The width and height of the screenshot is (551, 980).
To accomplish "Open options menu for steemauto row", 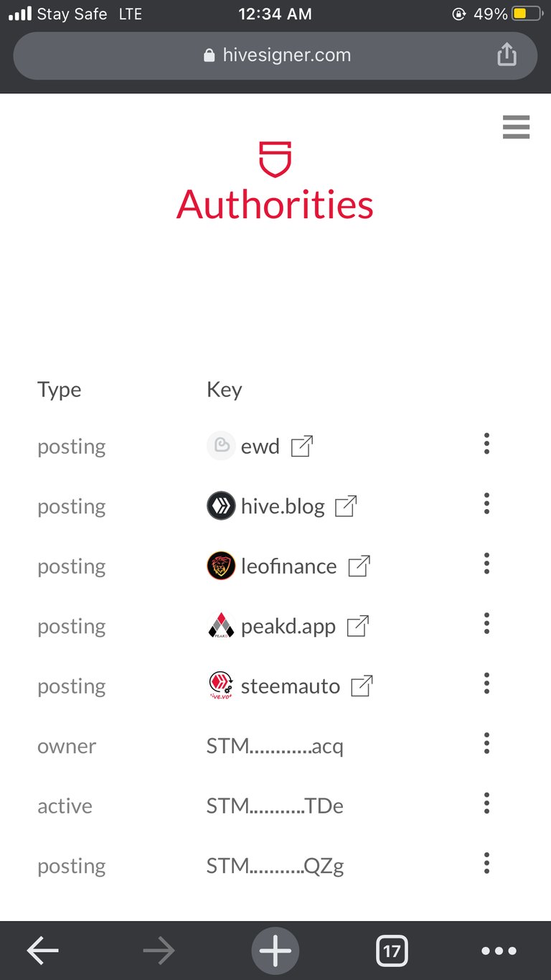I will [486, 683].
